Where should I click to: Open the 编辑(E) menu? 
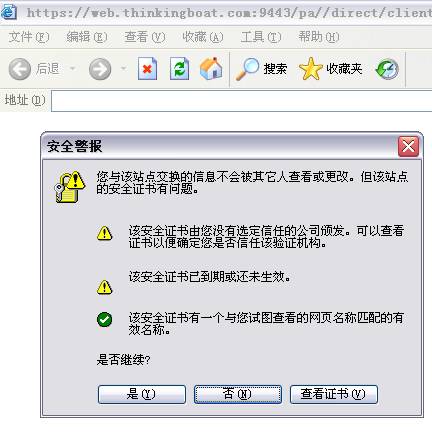pyautogui.click(x=87, y=37)
